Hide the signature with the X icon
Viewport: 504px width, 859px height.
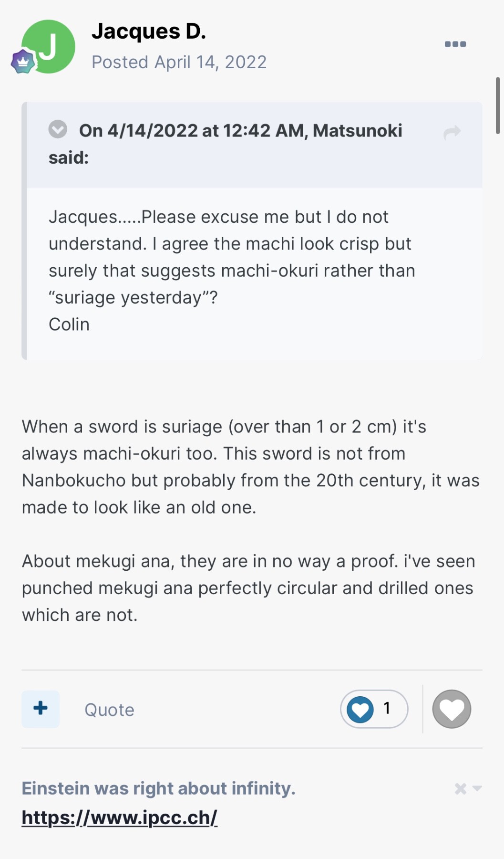click(460, 788)
